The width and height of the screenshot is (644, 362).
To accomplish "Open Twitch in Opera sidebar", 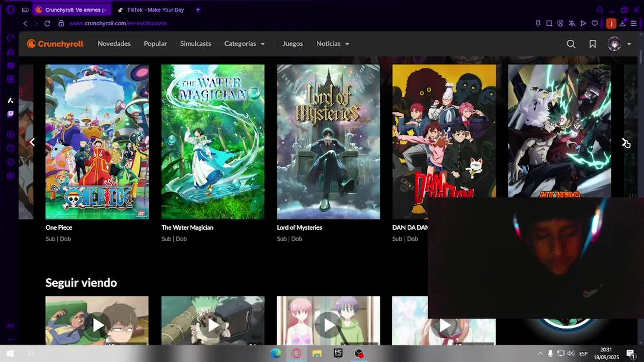I will pyautogui.click(x=10, y=114).
